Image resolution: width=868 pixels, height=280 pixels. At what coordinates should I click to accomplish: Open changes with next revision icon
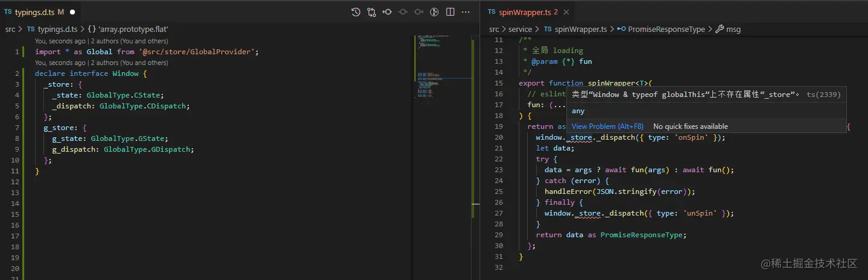419,11
